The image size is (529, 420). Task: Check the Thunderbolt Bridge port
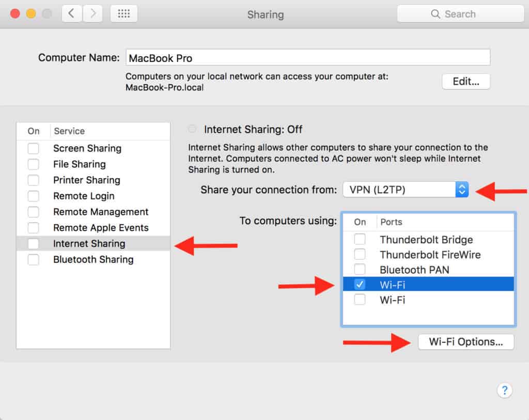[360, 239]
